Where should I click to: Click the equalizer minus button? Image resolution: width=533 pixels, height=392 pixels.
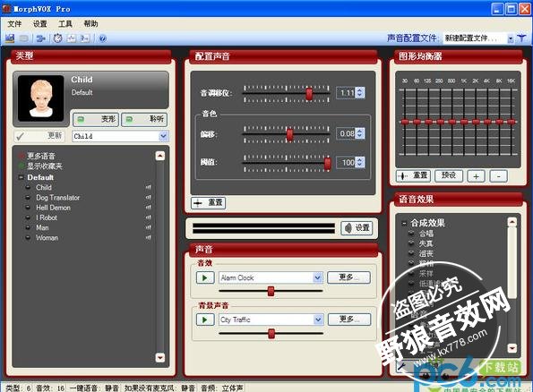point(499,176)
